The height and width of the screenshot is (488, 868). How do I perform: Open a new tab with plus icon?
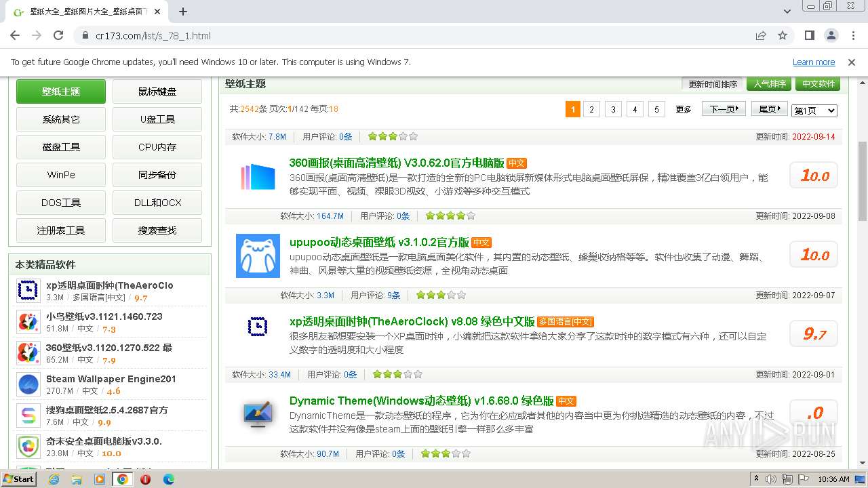(183, 12)
